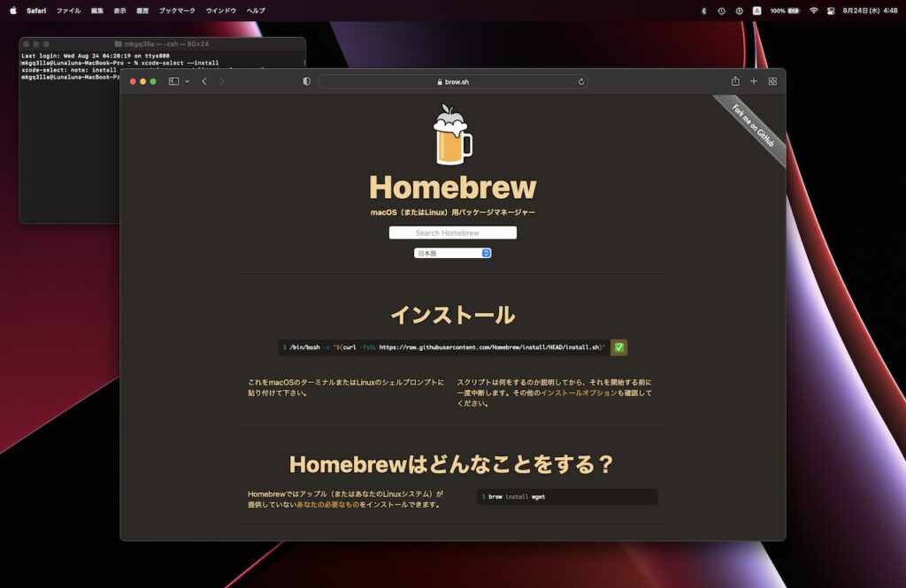The image size is (906, 588).
Task: Go back to the previous page
Action: tap(204, 81)
